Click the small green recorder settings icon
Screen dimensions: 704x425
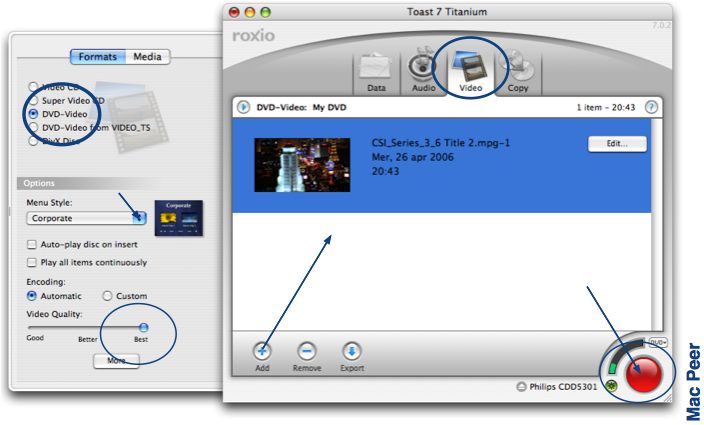pyautogui.click(x=611, y=385)
